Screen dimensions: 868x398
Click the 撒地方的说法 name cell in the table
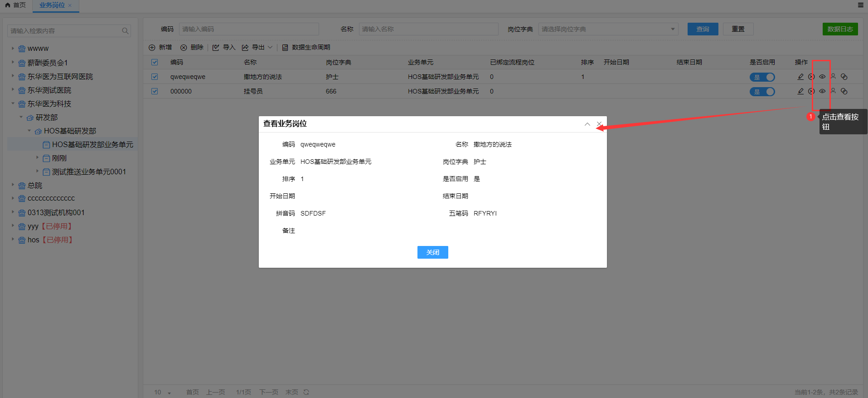click(263, 77)
